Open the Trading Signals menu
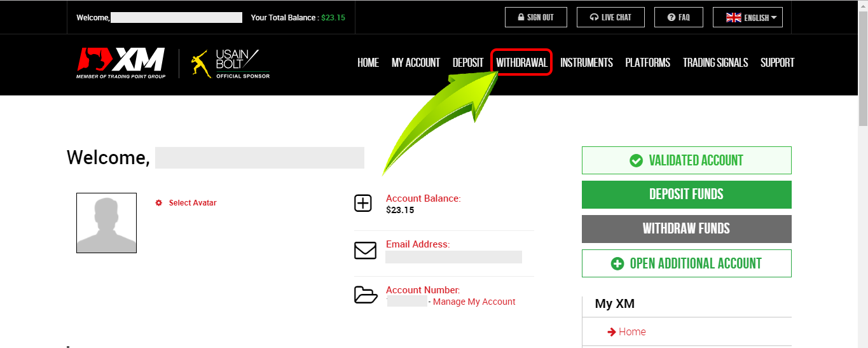Viewport: 868px width, 348px height. point(715,63)
